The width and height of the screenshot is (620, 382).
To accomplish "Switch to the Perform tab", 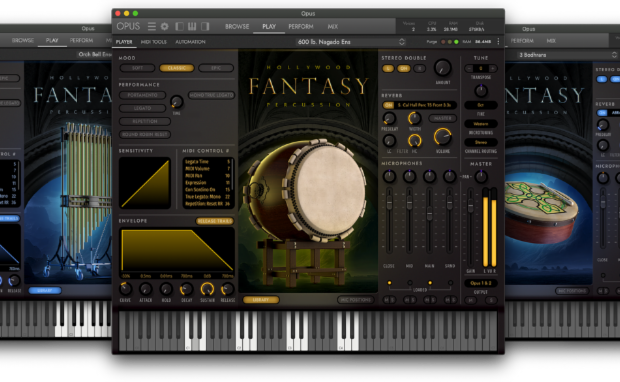I will [x=301, y=26].
